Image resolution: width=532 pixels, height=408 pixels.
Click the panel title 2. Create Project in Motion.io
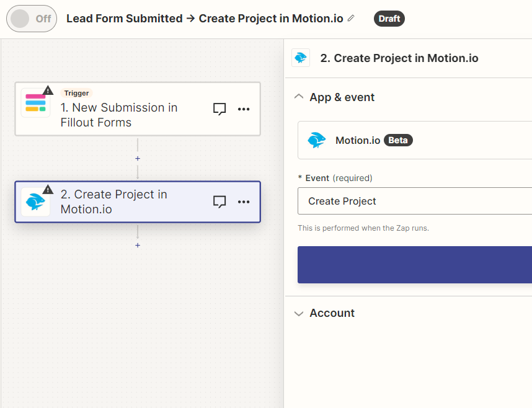(x=399, y=58)
